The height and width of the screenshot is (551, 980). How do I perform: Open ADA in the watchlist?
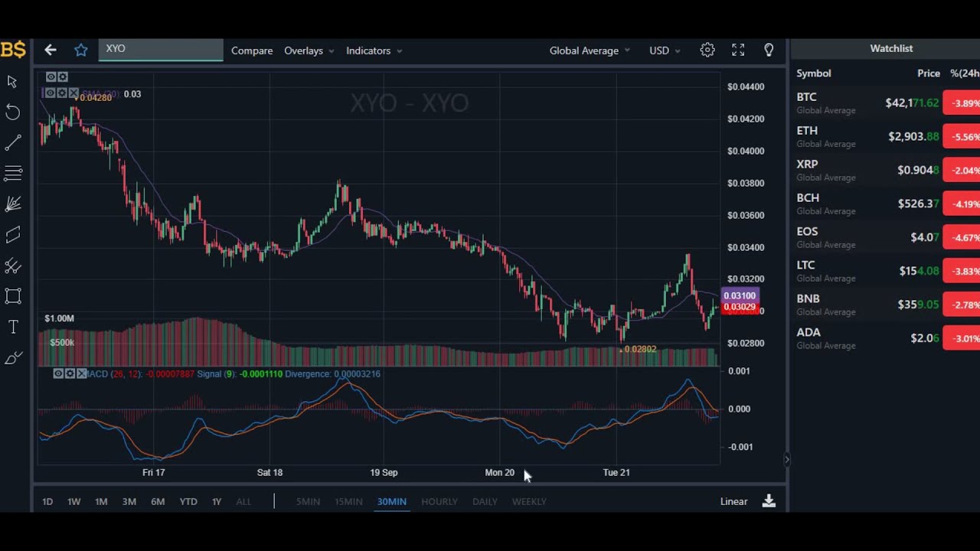885,338
